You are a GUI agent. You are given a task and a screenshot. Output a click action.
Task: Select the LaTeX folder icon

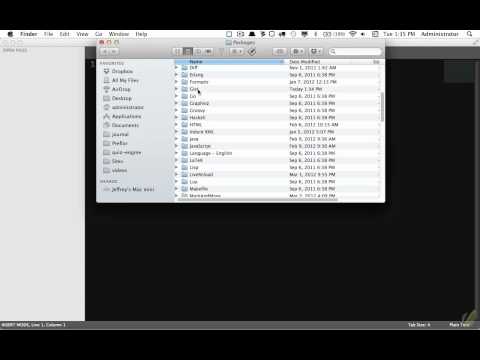pyautogui.click(x=185, y=160)
